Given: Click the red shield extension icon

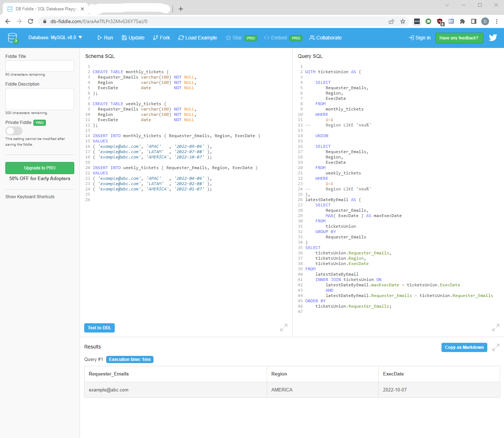Looking at the screenshot, I should 440,22.
